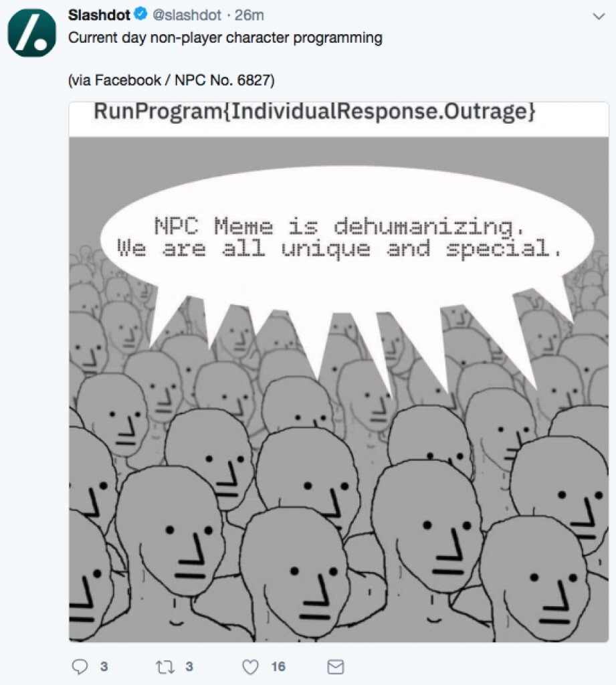The width and height of the screenshot is (616, 685).
Task: Click the Slashdot profile avatar
Action: [x=32, y=33]
